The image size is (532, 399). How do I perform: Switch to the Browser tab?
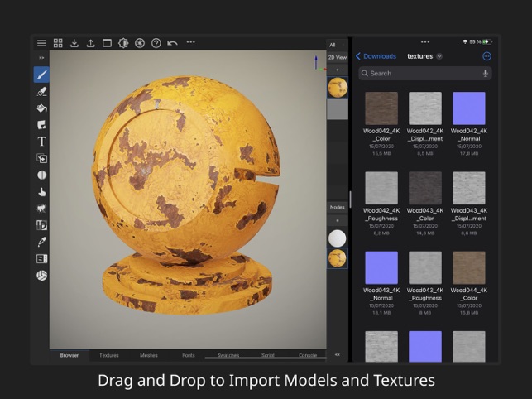point(69,355)
